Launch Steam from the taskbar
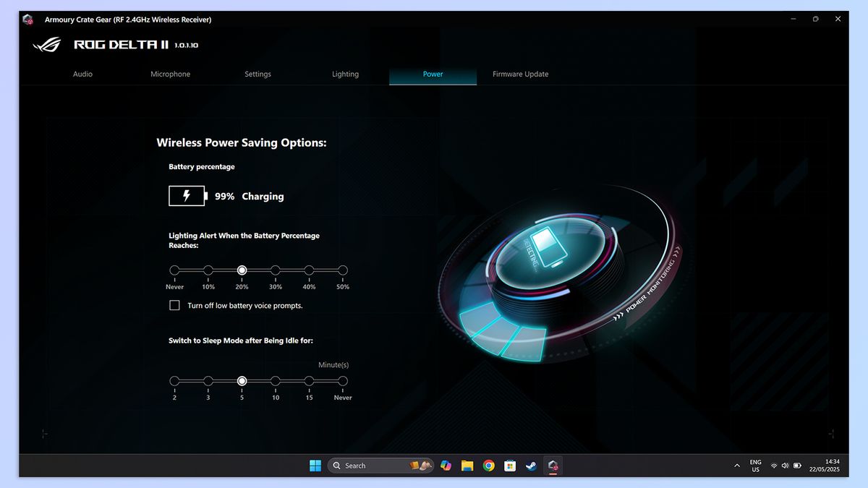Image resolution: width=868 pixels, height=488 pixels. coord(532,466)
